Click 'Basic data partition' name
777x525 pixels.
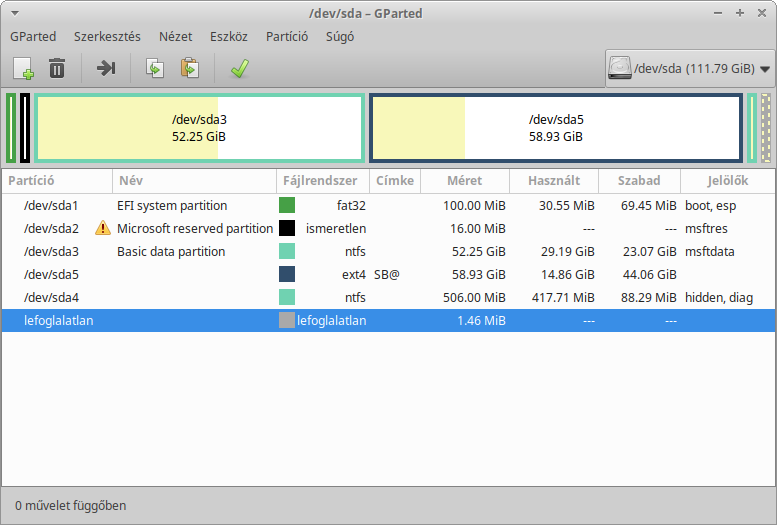click(171, 251)
